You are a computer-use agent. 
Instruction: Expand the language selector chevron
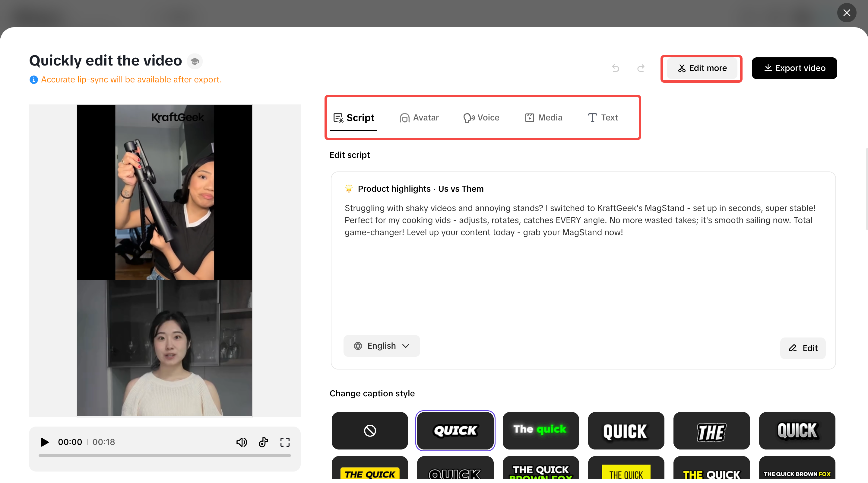pyautogui.click(x=406, y=346)
